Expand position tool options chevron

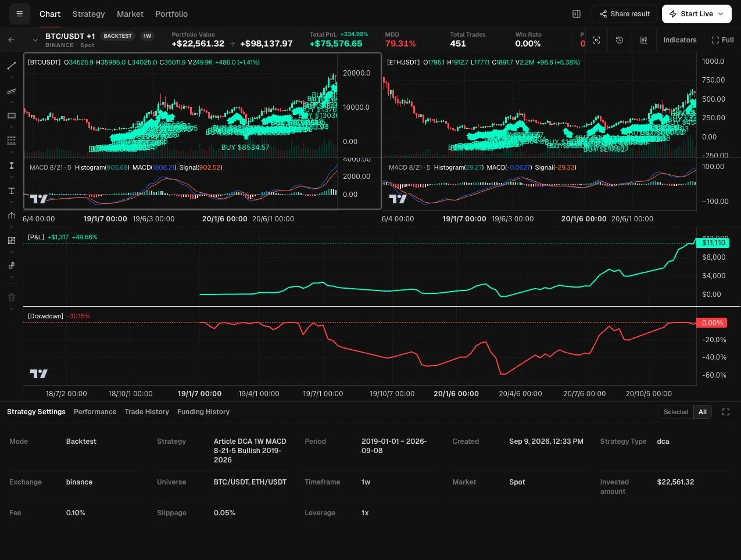pos(11,277)
